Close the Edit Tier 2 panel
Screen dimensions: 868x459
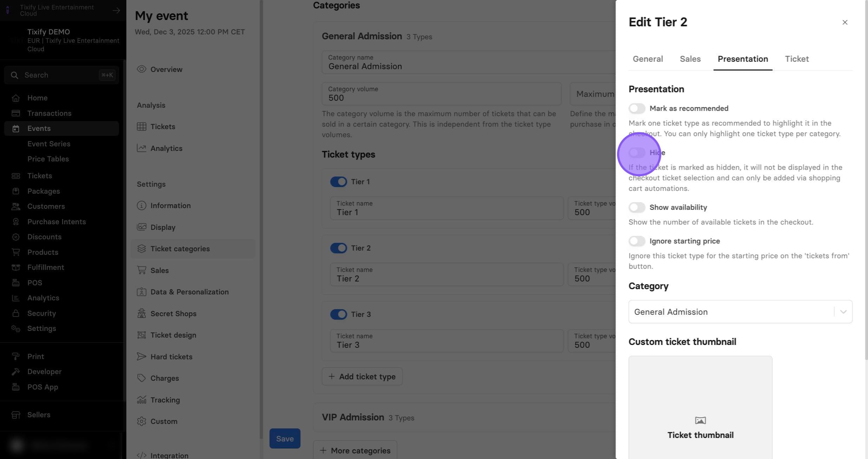pyautogui.click(x=845, y=22)
